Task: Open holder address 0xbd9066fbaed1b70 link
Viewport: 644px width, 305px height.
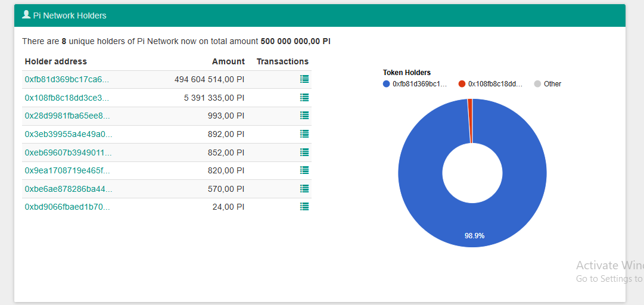Action: [67, 207]
